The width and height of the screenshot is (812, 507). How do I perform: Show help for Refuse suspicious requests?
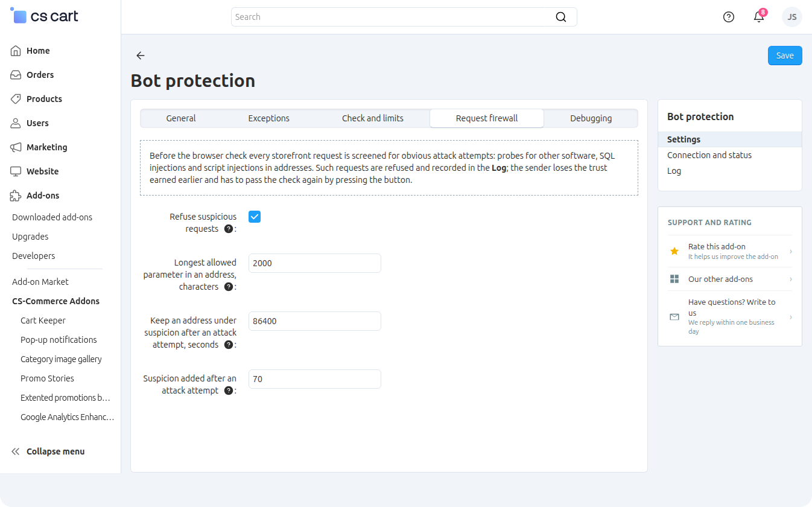click(229, 229)
